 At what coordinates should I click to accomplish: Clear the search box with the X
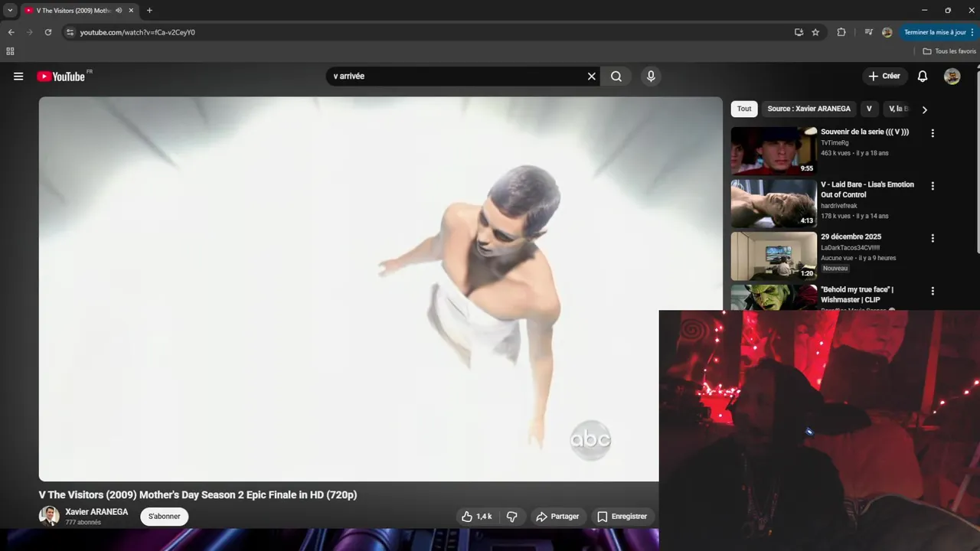point(591,77)
